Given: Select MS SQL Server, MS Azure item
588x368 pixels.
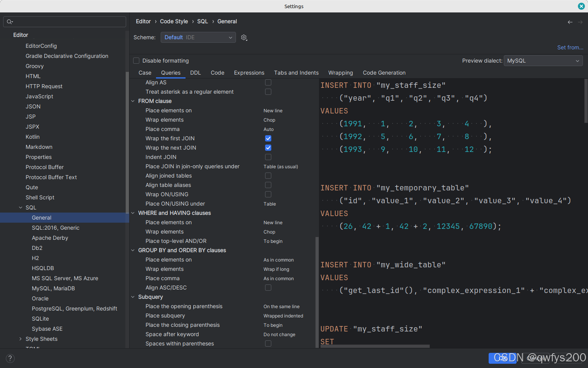Looking at the screenshot, I should pyautogui.click(x=64, y=278).
